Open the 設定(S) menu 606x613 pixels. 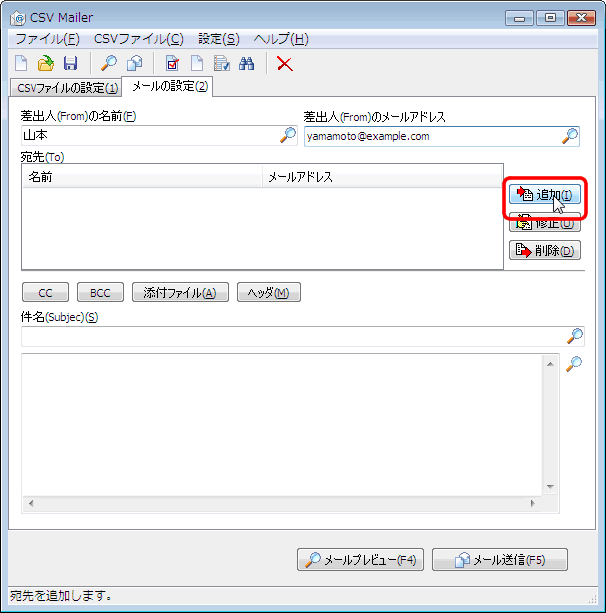click(x=218, y=39)
